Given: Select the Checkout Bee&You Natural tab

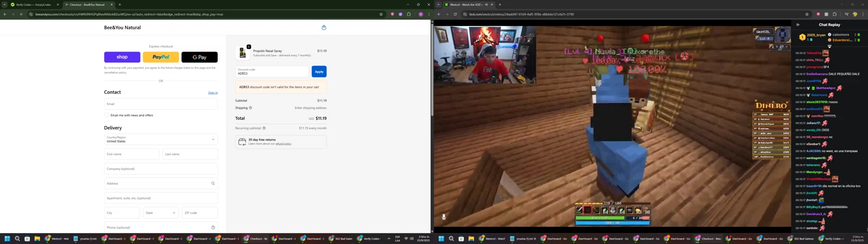Looking at the screenshot, I should tap(88, 5).
